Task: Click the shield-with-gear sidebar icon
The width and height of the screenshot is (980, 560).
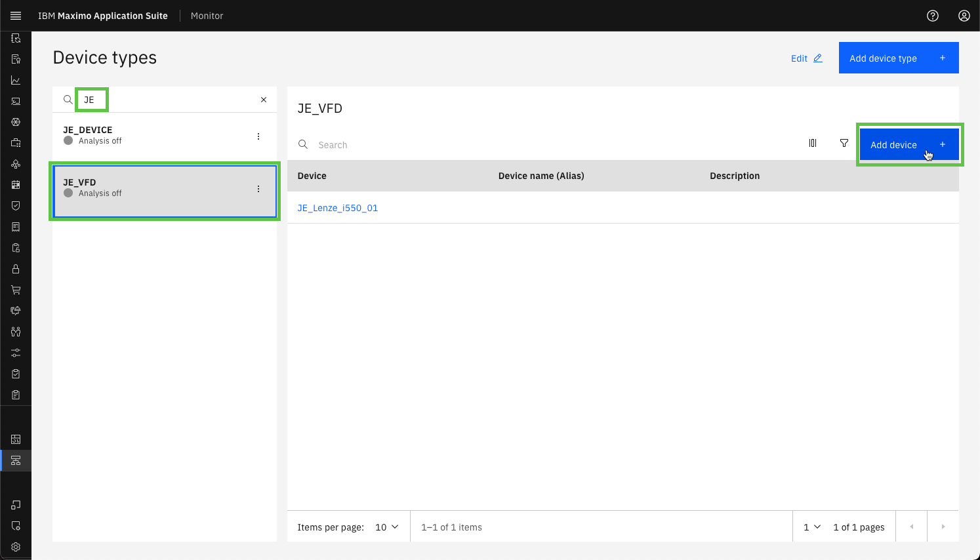Action: [x=16, y=526]
